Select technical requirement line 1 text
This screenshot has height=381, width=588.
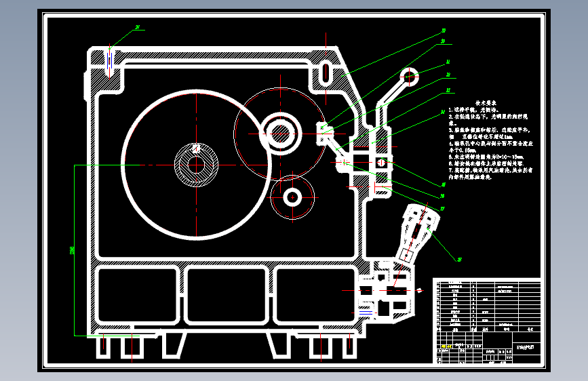473,110
